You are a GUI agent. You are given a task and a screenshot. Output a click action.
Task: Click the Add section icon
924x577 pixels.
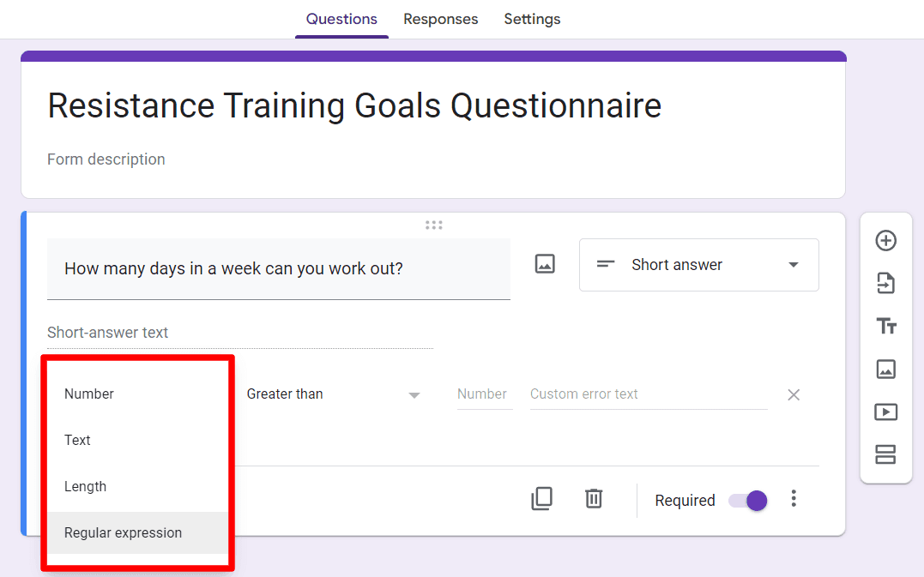tap(885, 454)
